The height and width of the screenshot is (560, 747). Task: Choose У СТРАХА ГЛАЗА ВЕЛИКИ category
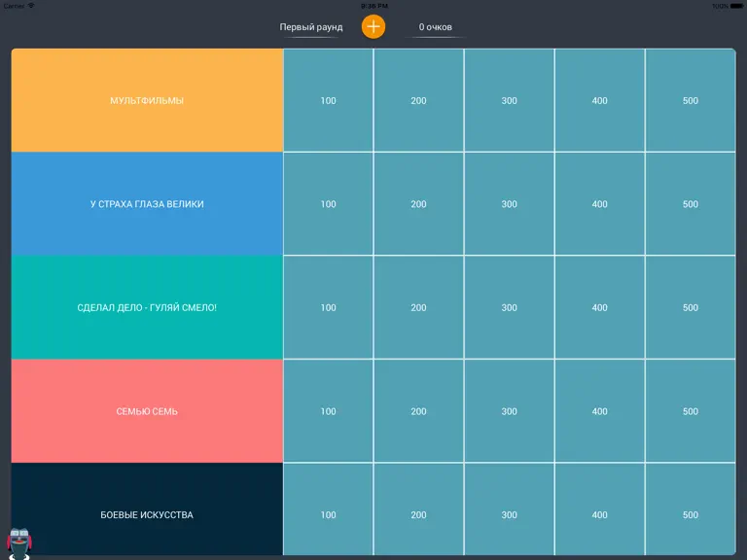point(147,204)
